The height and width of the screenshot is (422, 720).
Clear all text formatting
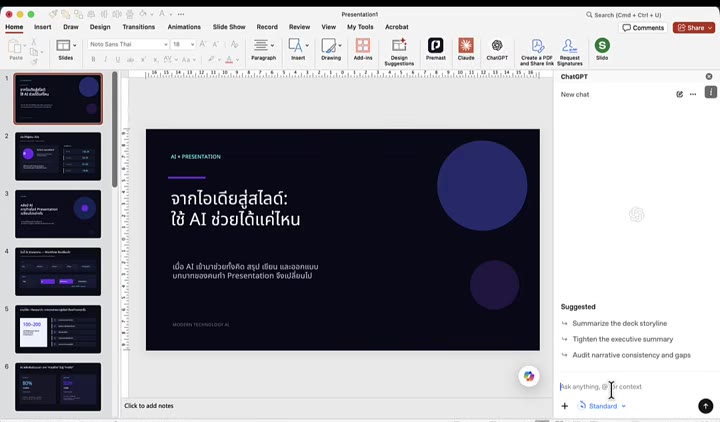(234, 44)
